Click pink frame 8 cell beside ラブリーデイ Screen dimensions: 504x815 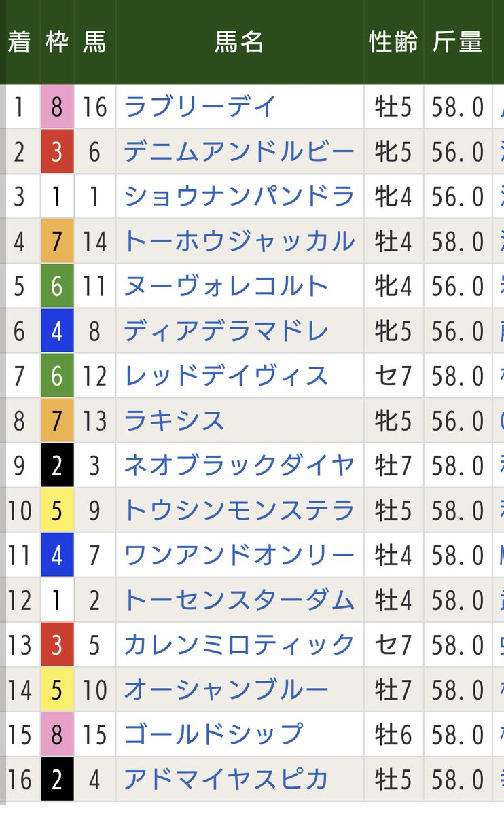(57, 107)
